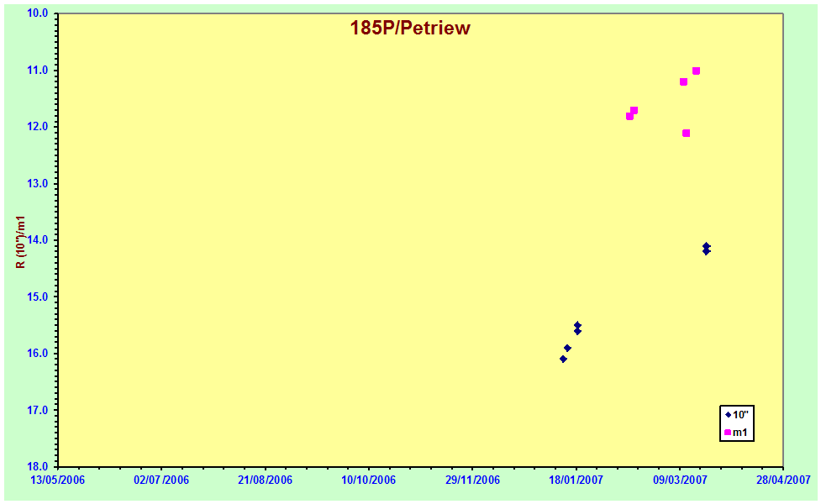Select the blue 10" point at 16.1
This screenshot has width=821, height=504.
(x=563, y=359)
